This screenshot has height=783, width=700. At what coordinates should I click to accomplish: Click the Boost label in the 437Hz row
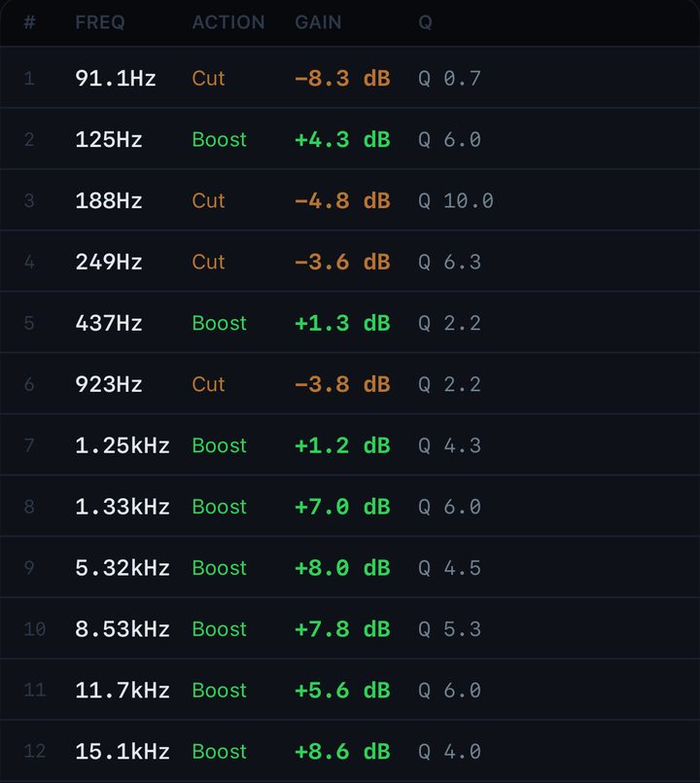219,323
